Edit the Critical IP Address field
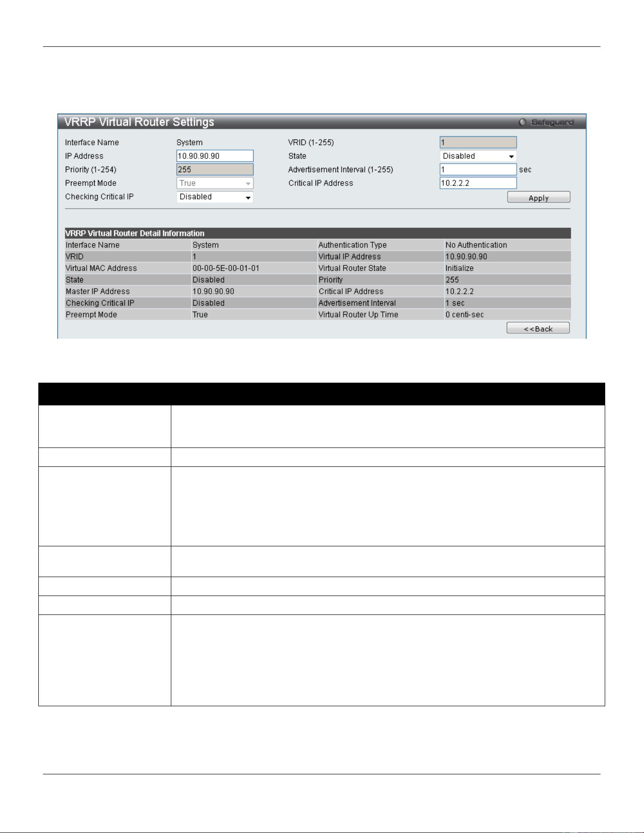644x833 pixels. pos(478,183)
